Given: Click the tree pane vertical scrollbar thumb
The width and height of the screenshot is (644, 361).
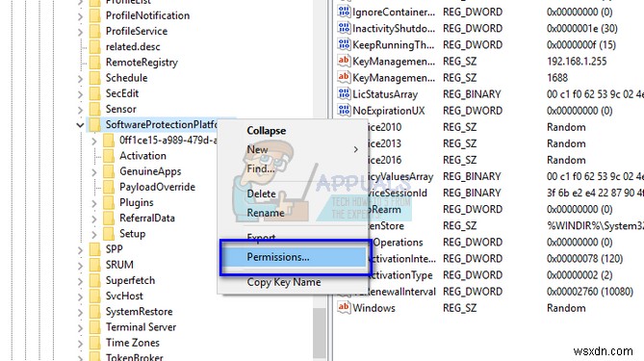Looking at the screenshot, I should click(320, 332).
